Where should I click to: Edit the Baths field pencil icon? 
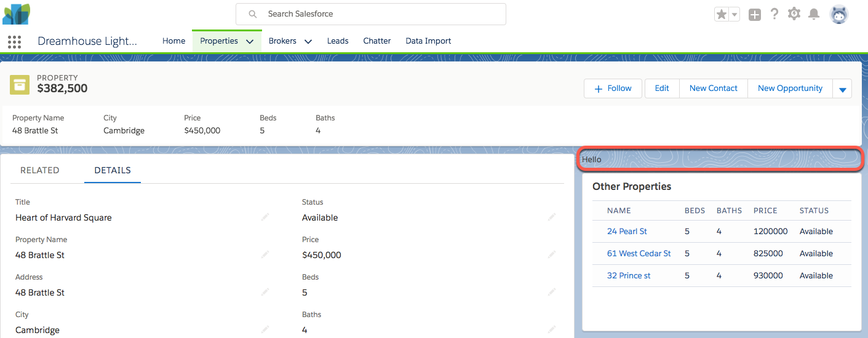click(x=552, y=329)
